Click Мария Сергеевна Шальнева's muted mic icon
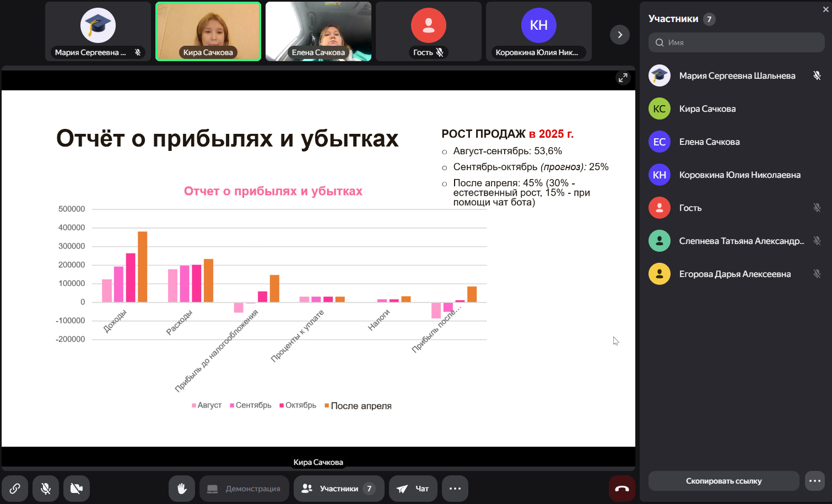 [817, 75]
